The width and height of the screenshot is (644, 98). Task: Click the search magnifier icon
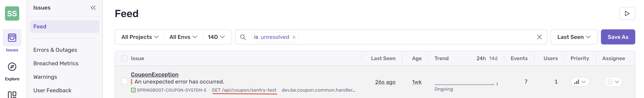point(243,37)
